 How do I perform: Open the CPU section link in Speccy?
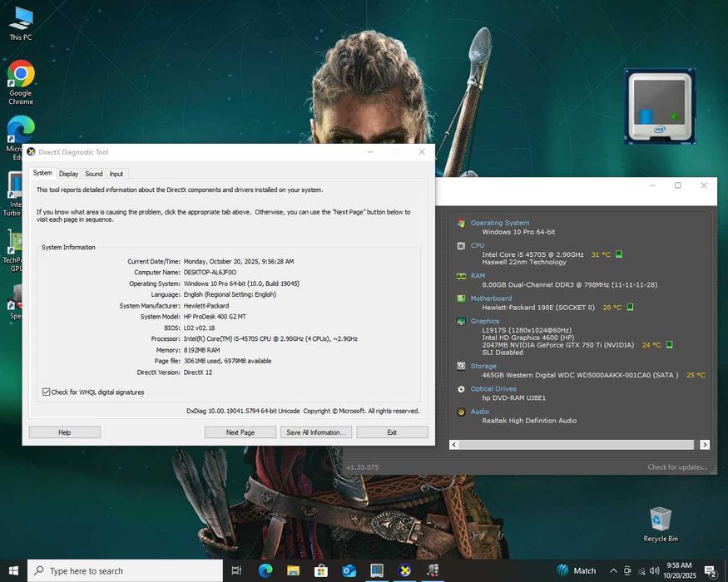[478, 245]
